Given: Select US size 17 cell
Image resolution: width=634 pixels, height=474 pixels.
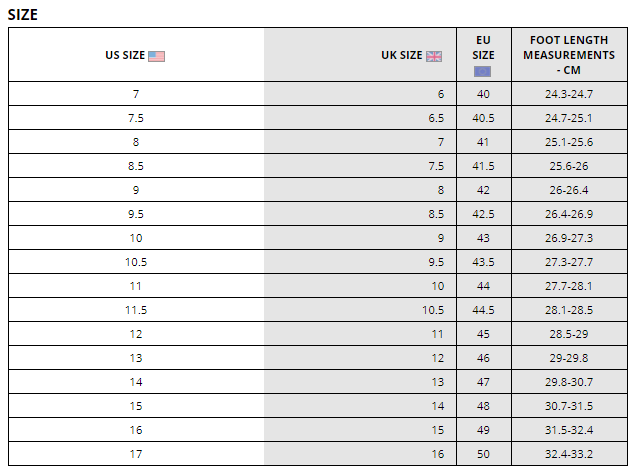Looking at the screenshot, I should pyautogui.click(x=136, y=454).
